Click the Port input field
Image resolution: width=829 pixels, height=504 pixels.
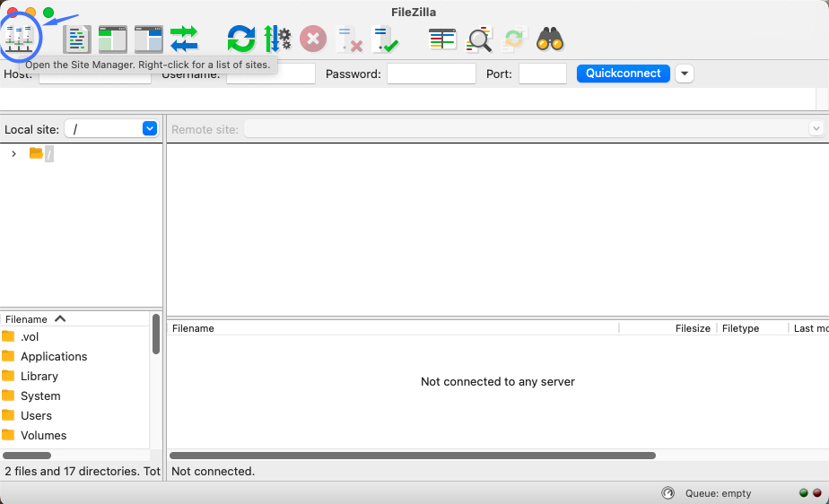(543, 74)
